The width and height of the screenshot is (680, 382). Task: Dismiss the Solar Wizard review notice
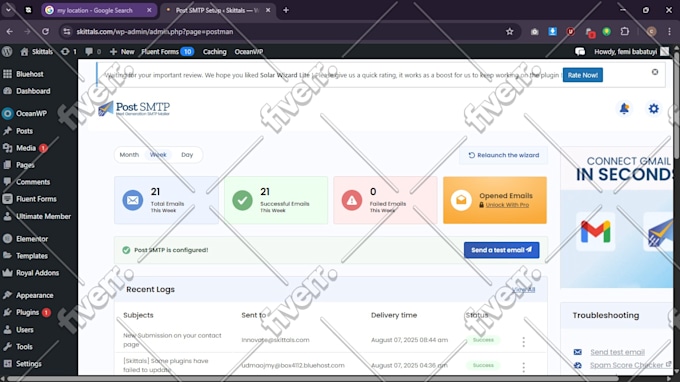pos(654,72)
